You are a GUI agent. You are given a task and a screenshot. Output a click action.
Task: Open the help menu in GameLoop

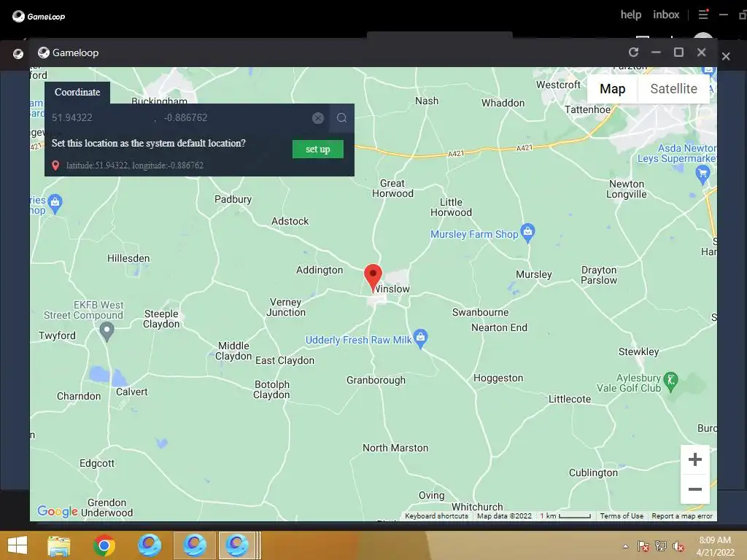(631, 15)
